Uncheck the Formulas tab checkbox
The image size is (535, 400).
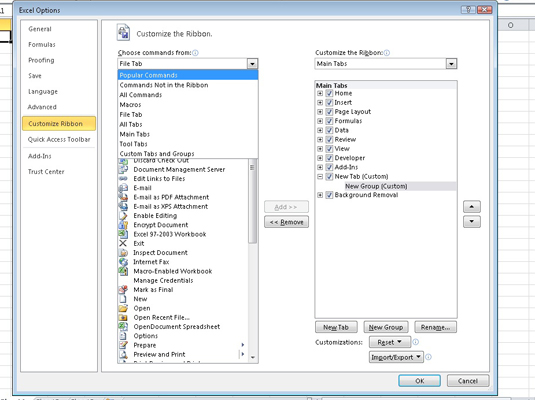tap(329, 121)
